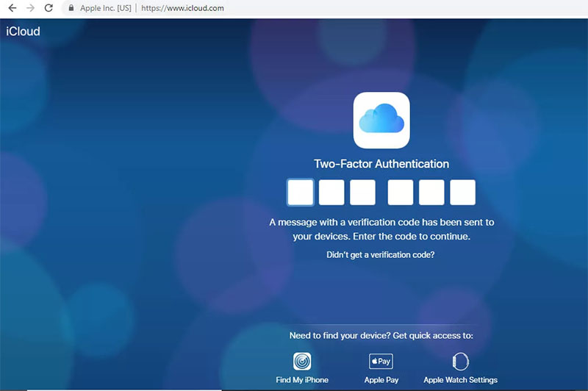Open the Apple Watch Settings icon
The image size is (588, 391).
461,362
